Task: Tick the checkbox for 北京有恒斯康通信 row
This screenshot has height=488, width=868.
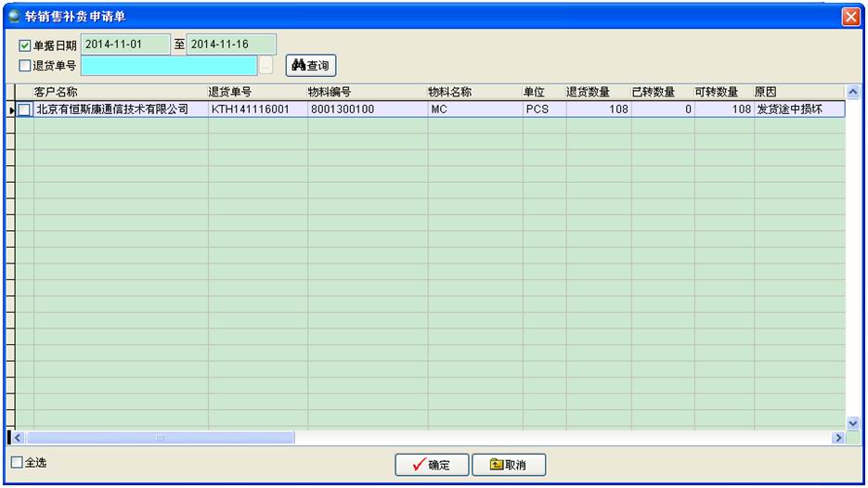Action: 24,109
